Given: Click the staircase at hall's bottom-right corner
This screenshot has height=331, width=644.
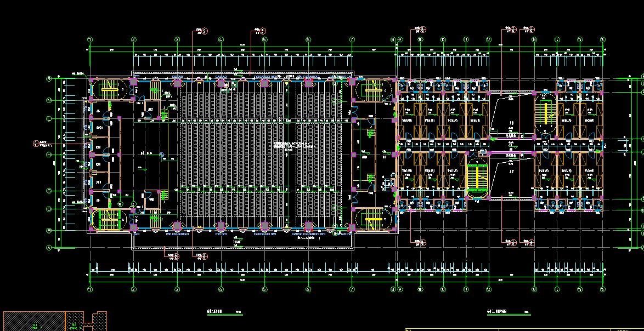Looking at the screenshot, I should pyautogui.click(x=374, y=220).
